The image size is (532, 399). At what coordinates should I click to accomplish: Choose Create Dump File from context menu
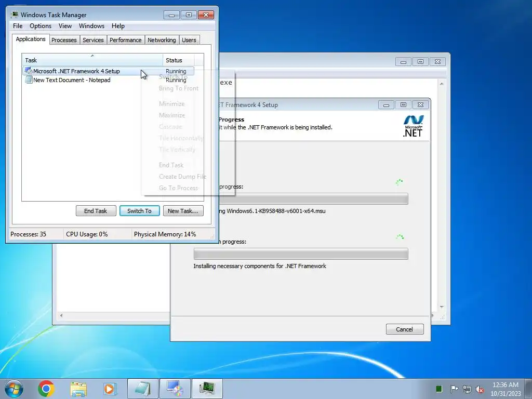(x=182, y=177)
